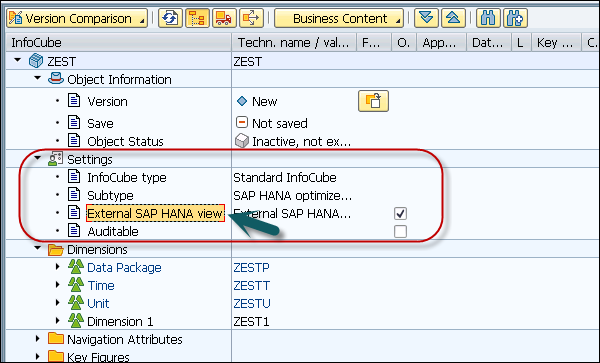
Task: Click the Inactive, not ex... status value
Action: point(301,142)
